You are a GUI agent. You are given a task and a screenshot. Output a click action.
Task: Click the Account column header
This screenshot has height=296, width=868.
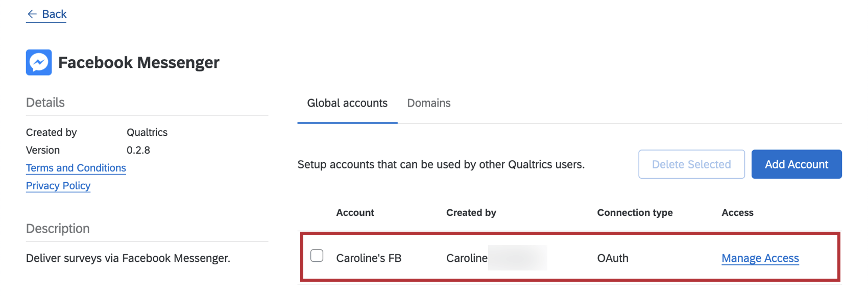[x=355, y=213]
